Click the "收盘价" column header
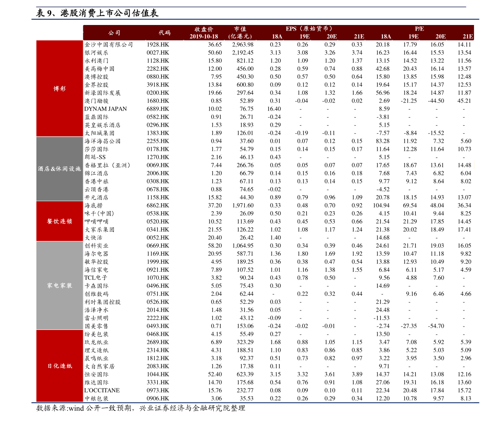The height and width of the screenshot is (421, 504). pos(204,29)
